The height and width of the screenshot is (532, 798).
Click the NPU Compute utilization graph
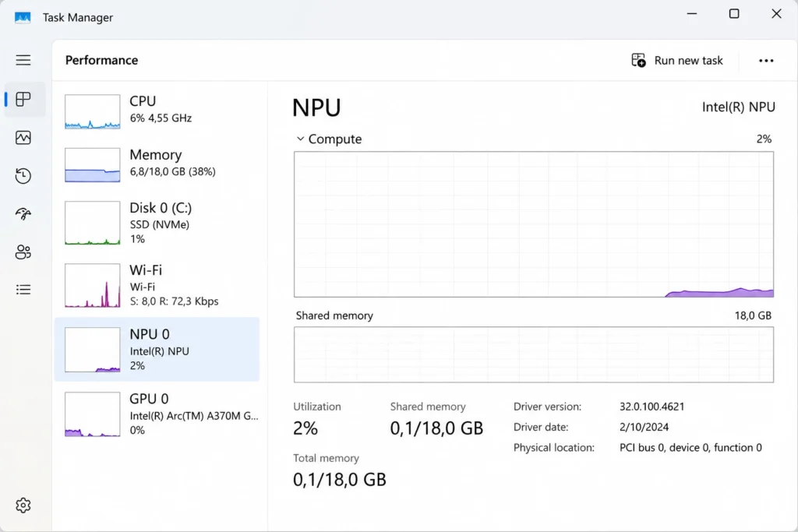[533, 224]
